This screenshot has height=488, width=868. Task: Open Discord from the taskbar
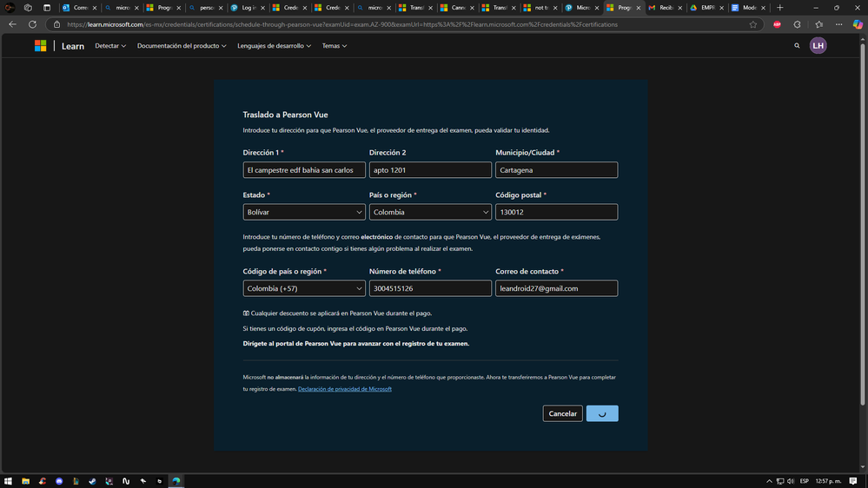coord(59,481)
